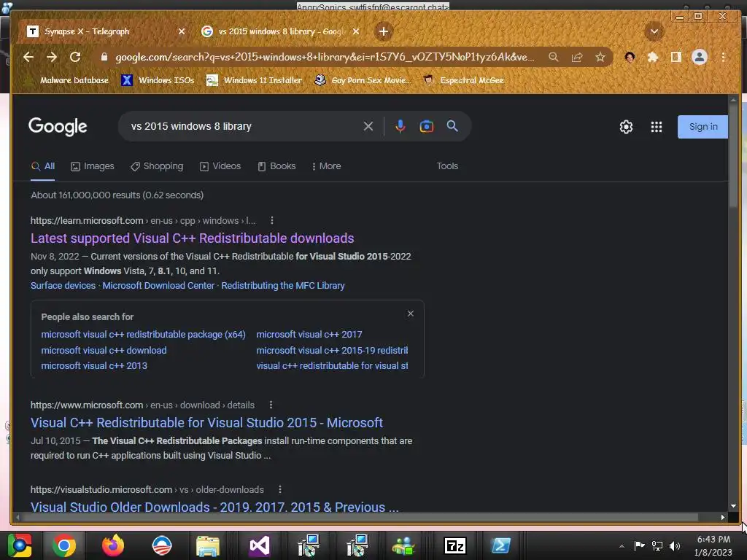Toggle the Chrome side panel
The width and height of the screenshot is (747, 560).
[x=676, y=57]
